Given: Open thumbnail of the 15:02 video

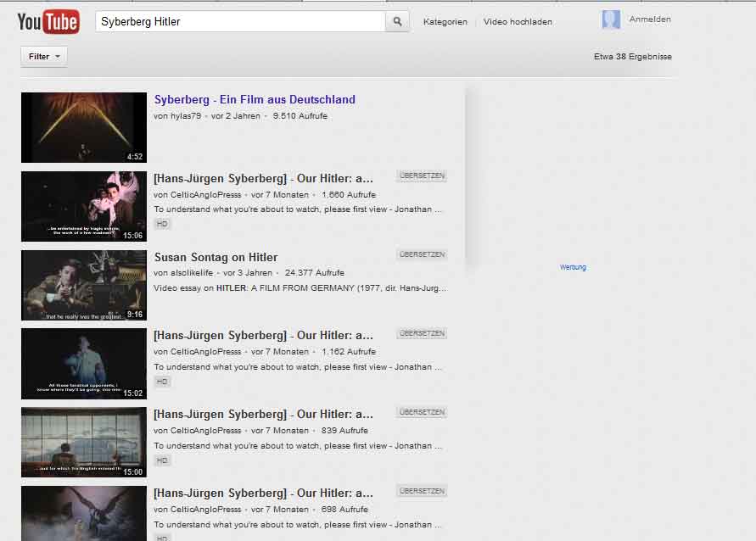Looking at the screenshot, I should click(84, 364).
